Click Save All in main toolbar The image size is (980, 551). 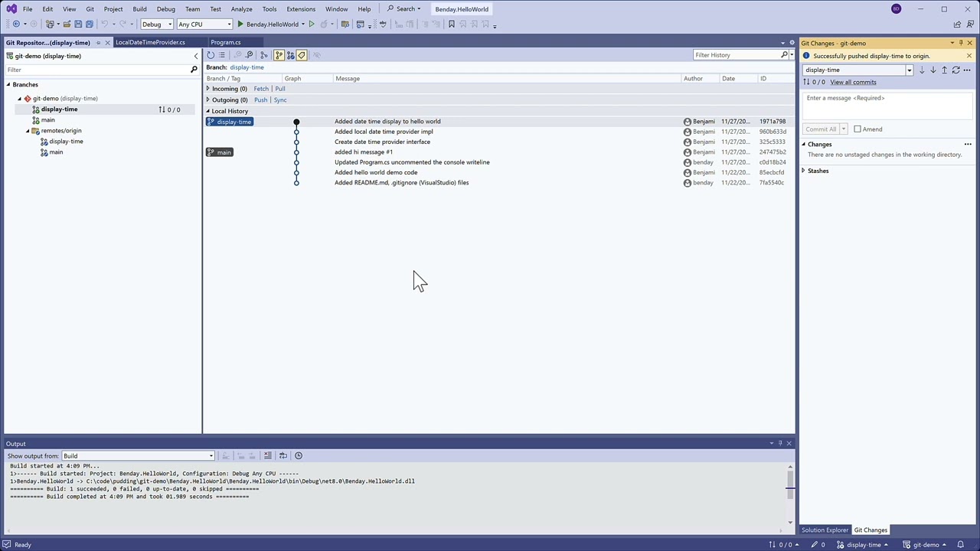[90, 24]
